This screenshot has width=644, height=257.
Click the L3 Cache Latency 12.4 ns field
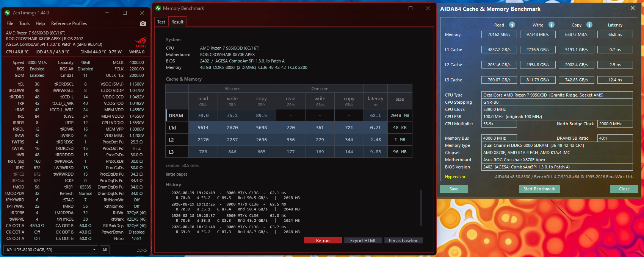click(x=615, y=80)
